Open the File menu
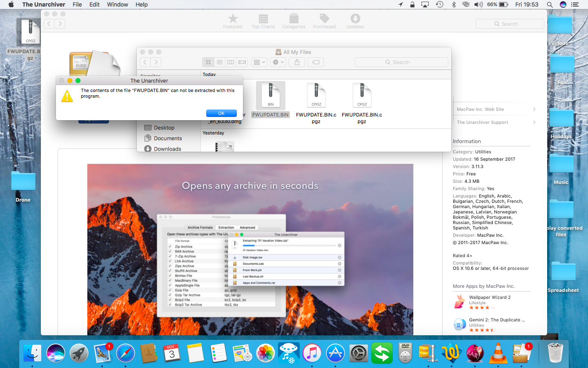Image resolution: width=588 pixels, height=368 pixels. click(77, 4)
